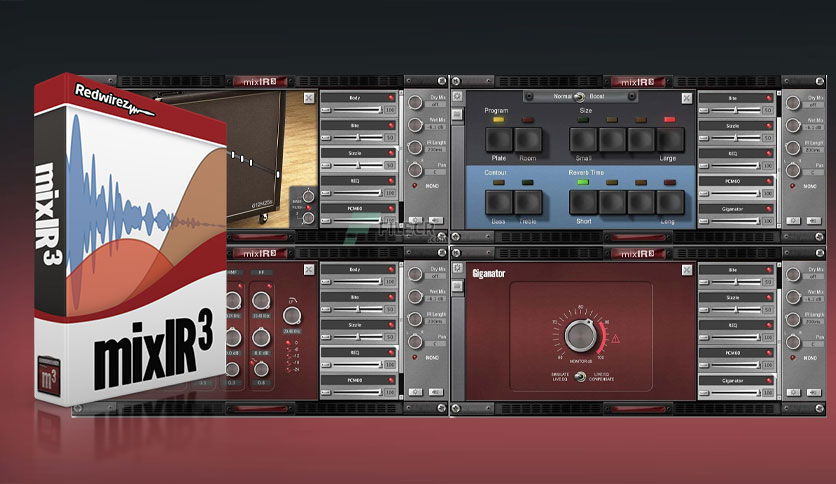Toggle Bite power LED in PCM60 window
This screenshot has width=836, height=484.
click(x=769, y=98)
